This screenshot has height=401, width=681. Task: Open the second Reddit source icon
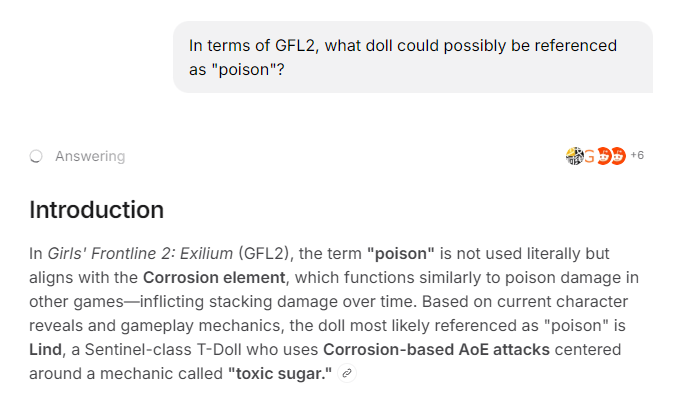[x=618, y=156]
